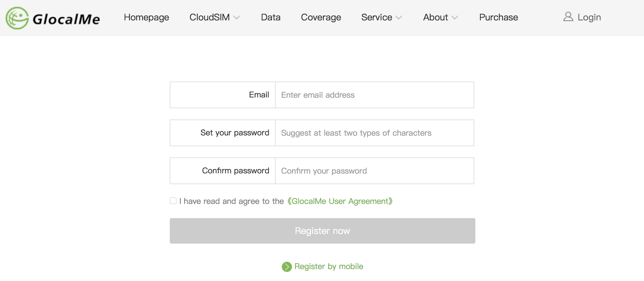
Task: Expand the About dropdown chevron
Action: pos(455,18)
